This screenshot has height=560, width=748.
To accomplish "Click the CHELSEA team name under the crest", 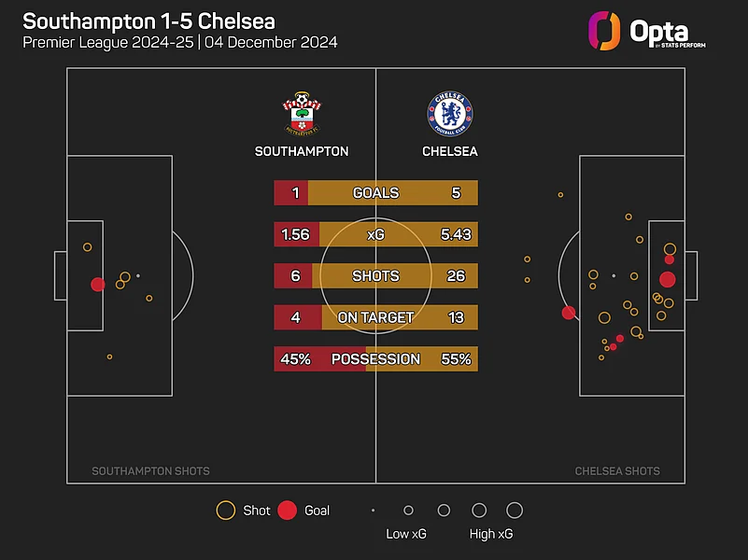I will point(450,151).
